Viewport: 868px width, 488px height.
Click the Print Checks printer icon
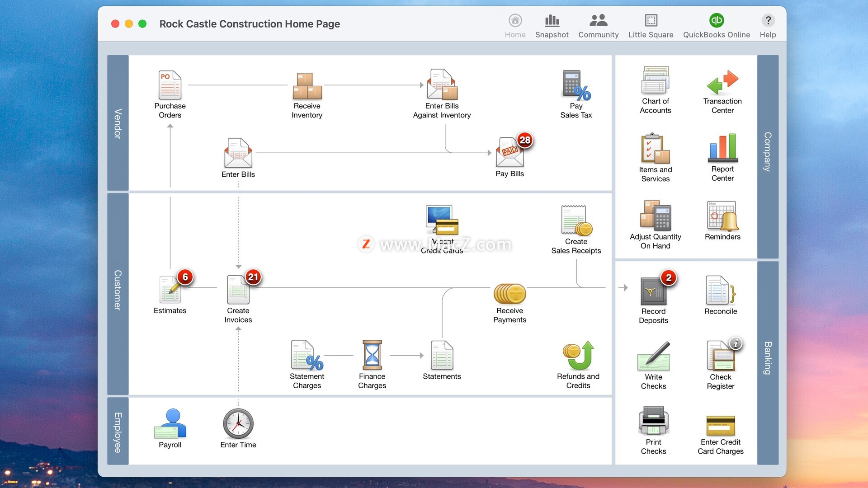tap(653, 421)
